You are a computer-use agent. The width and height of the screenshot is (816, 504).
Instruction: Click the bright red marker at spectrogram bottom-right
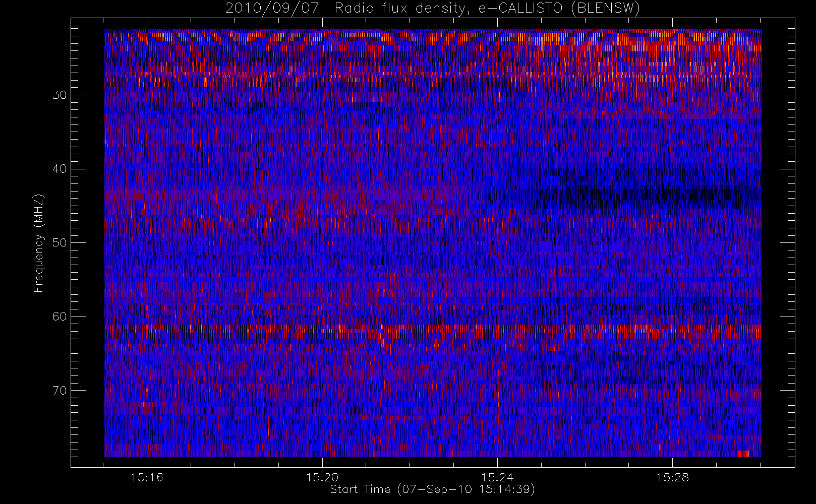point(743,454)
